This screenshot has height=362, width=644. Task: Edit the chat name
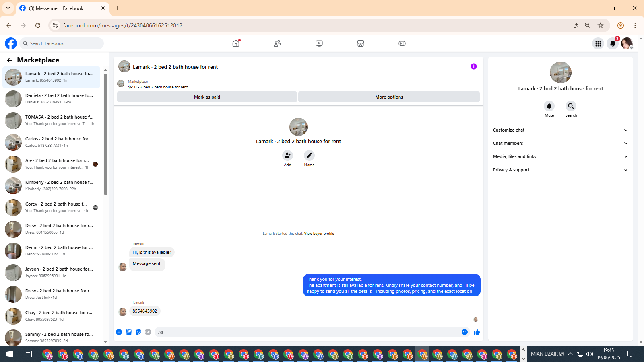point(309,155)
